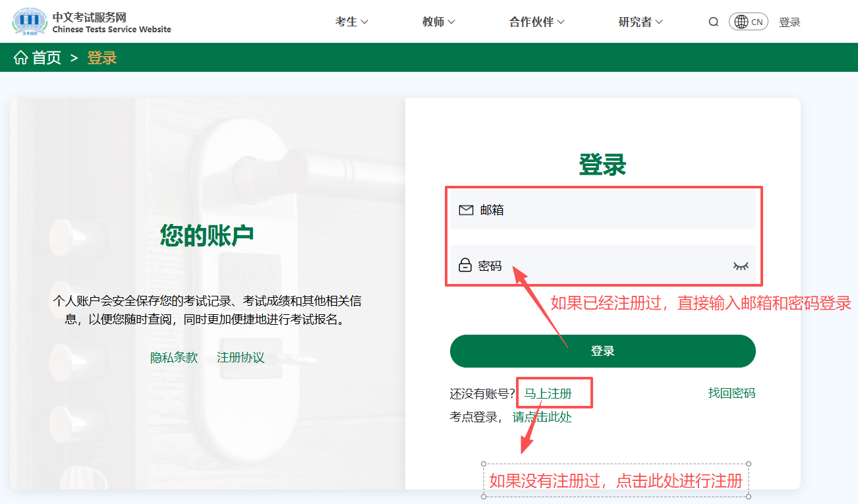This screenshot has width=858, height=504.
Task: Click the home icon in breadcrumb
Action: (x=21, y=58)
